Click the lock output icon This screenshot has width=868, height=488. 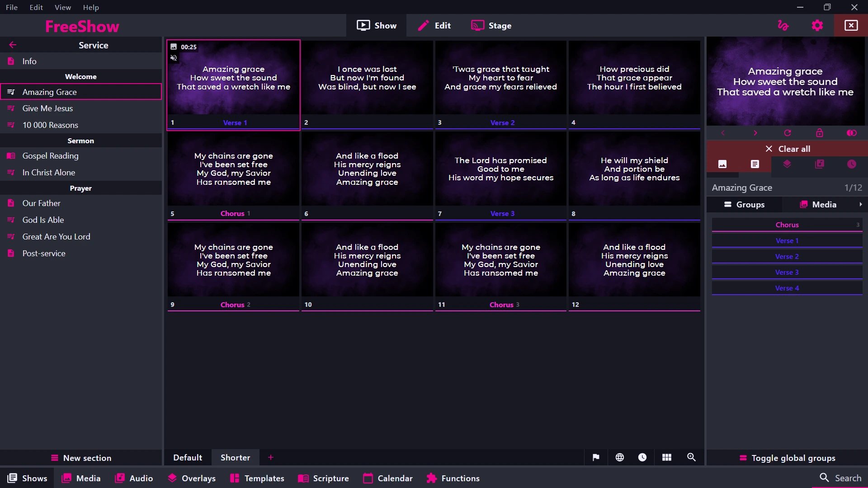click(820, 133)
